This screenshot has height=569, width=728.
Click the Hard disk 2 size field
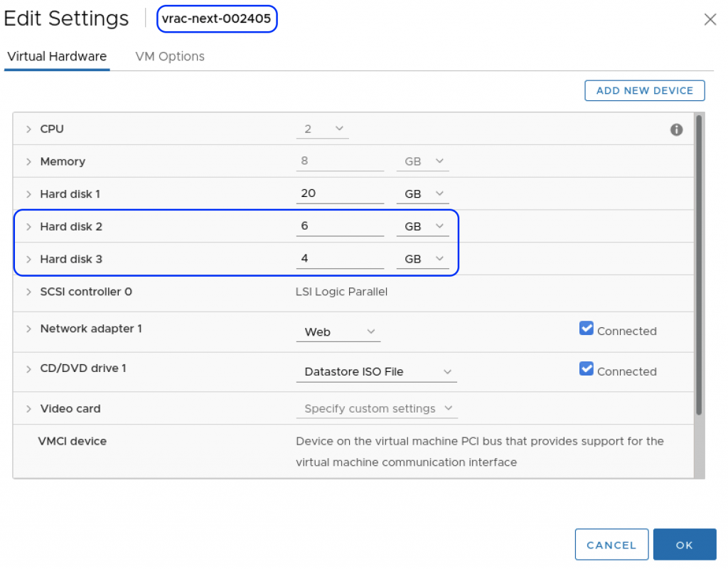[x=340, y=226]
